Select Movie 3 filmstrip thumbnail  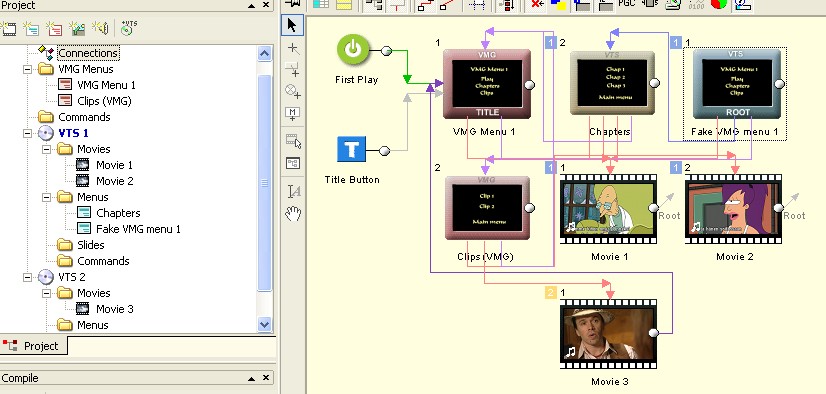(608, 334)
